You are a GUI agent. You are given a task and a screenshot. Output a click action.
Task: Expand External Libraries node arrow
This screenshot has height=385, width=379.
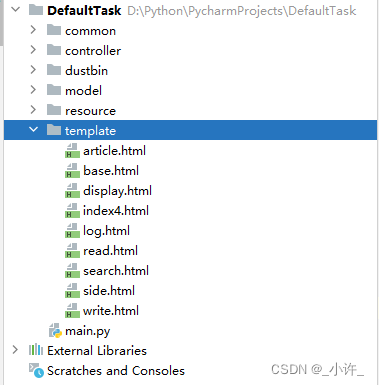pos(15,350)
